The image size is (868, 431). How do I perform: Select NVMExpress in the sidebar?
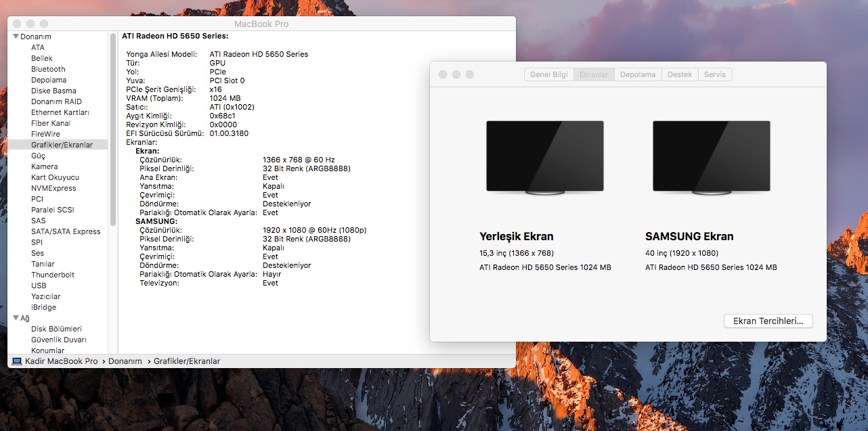pyautogui.click(x=53, y=188)
